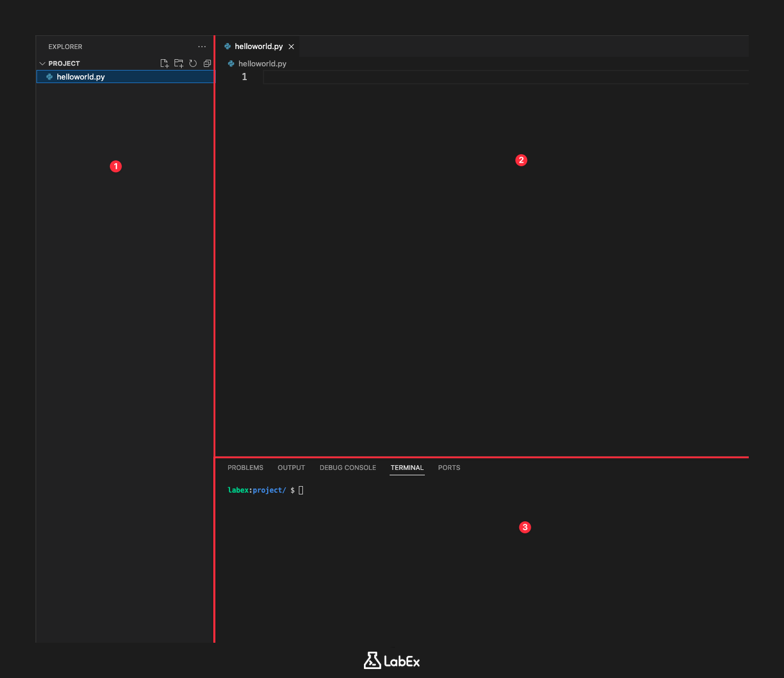Viewport: 784px width, 678px height.
Task: Click the terminal prompt to focus it
Action: 300,490
